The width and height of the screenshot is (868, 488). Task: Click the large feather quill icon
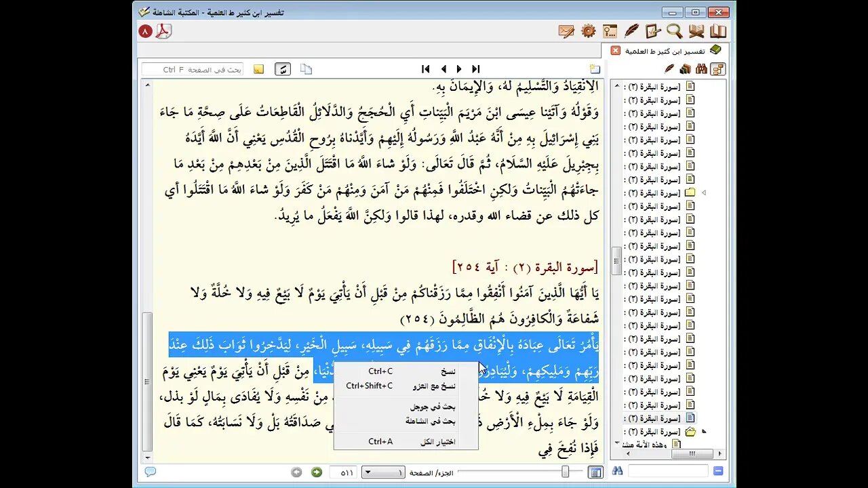click(x=631, y=31)
